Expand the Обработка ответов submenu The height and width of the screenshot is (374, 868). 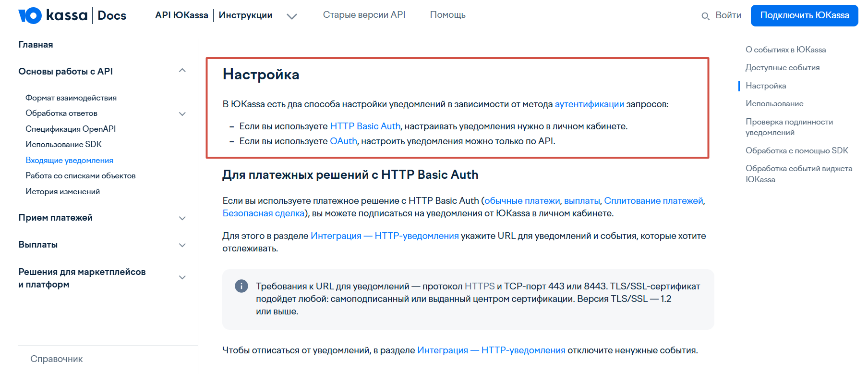tap(182, 114)
